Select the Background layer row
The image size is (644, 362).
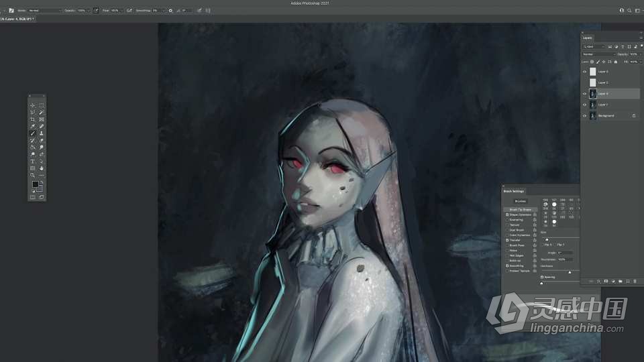tap(610, 116)
